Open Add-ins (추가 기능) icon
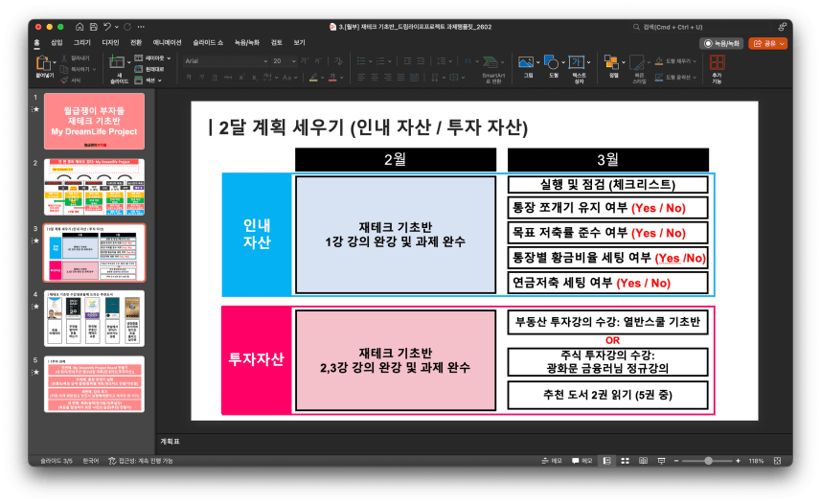 coord(717,63)
